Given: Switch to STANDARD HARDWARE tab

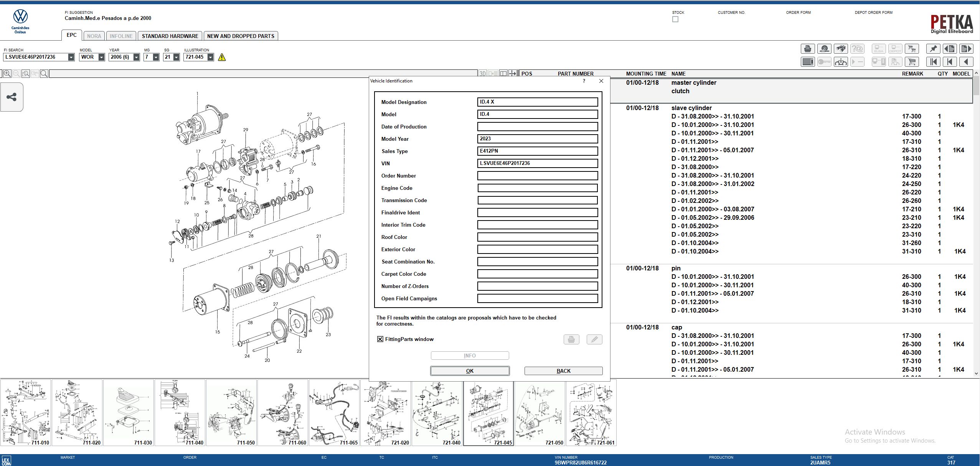Looking at the screenshot, I should 170,36.
